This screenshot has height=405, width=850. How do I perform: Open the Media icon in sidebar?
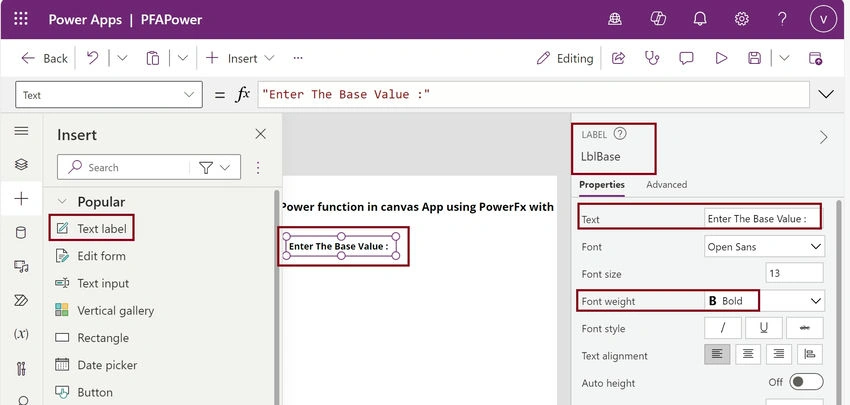tap(21, 267)
